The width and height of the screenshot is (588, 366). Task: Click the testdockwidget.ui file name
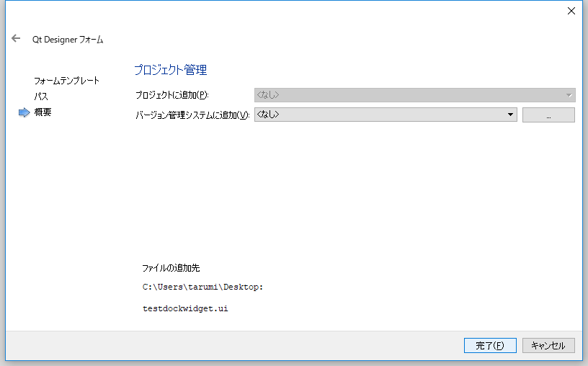pyautogui.click(x=186, y=308)
